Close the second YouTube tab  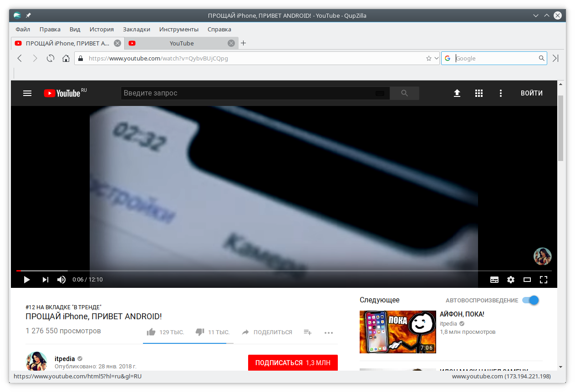231,43
